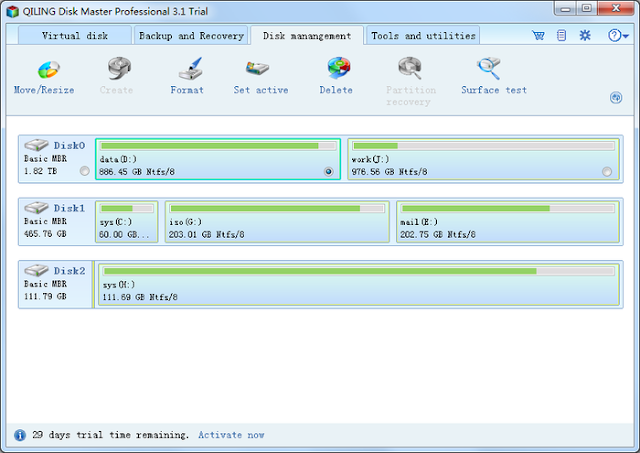
Task: Open the settings gear icon
Action: tap(585, 36)
